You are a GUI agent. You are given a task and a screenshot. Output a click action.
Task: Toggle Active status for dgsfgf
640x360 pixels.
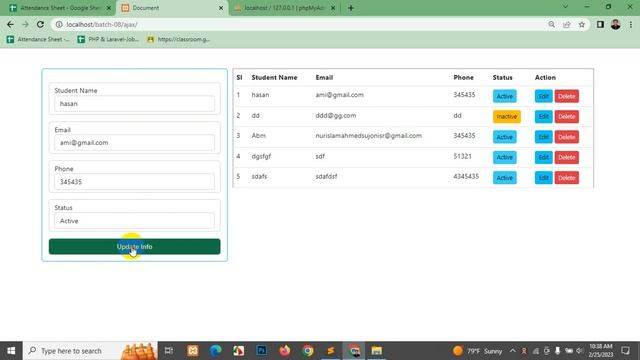click(x=504, y=158)
